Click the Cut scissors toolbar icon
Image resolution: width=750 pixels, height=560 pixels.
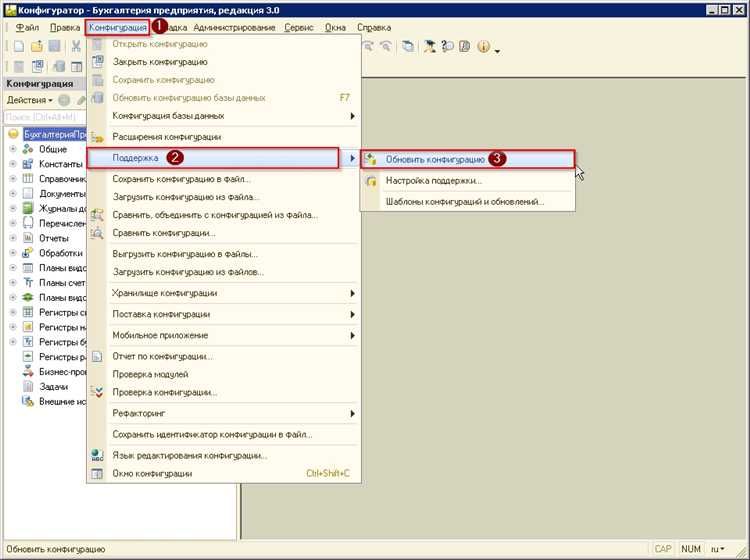tap(76, 46)
